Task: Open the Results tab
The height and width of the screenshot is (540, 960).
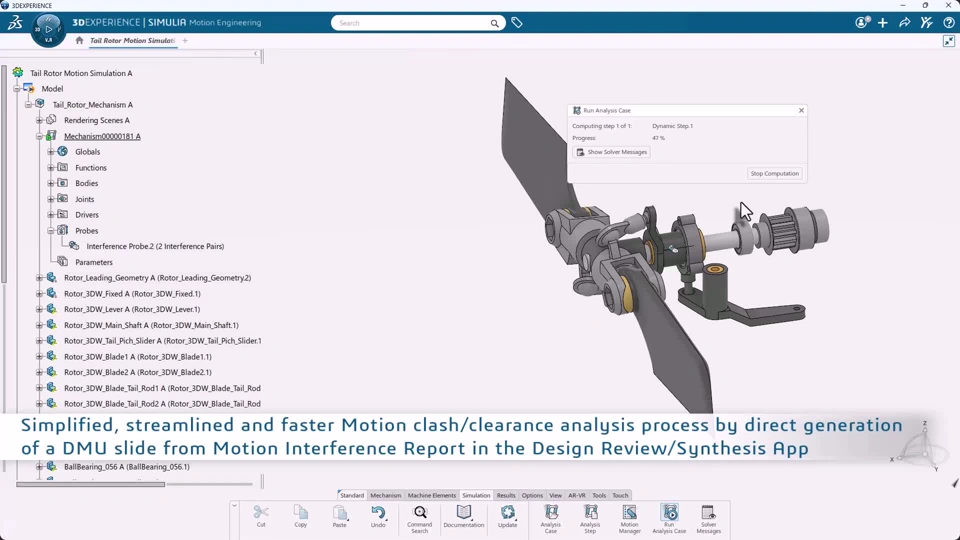Action: pos(506,495)
